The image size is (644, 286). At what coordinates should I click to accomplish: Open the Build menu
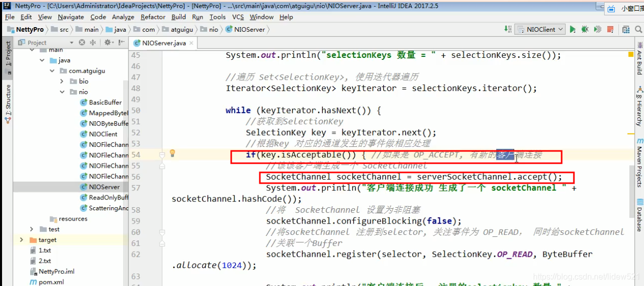(x=179, y=17)
